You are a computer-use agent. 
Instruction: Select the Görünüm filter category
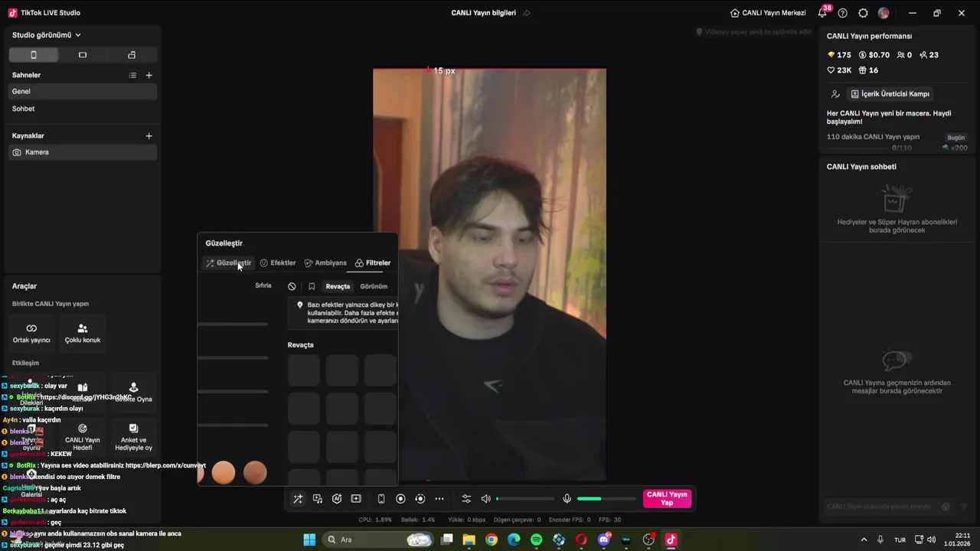point(374,286)
